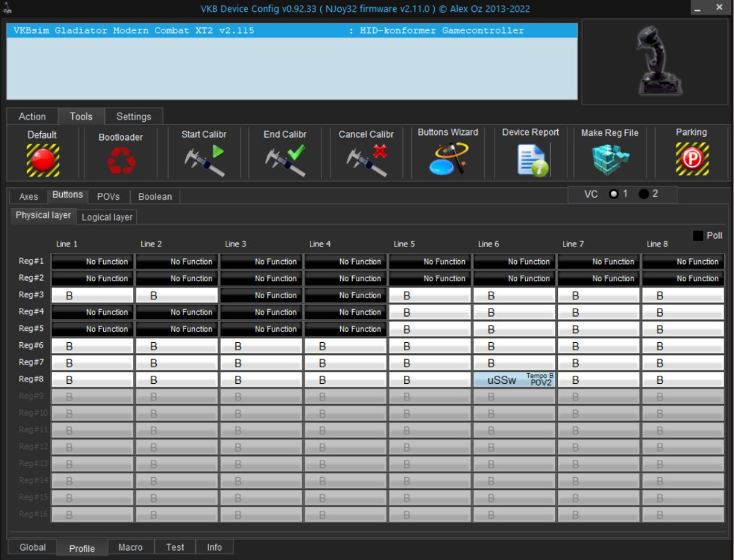Finish calibration with the End Calibr icon

point(285,160)
